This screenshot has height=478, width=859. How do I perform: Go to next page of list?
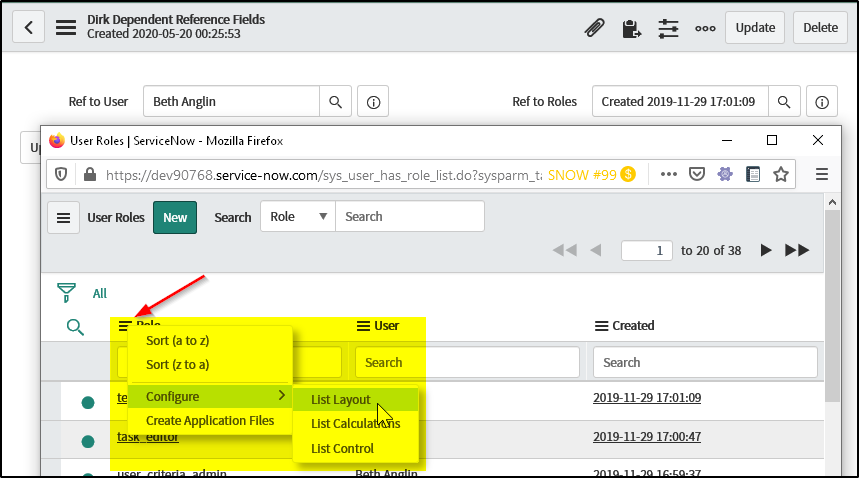[x=766, y=250]
